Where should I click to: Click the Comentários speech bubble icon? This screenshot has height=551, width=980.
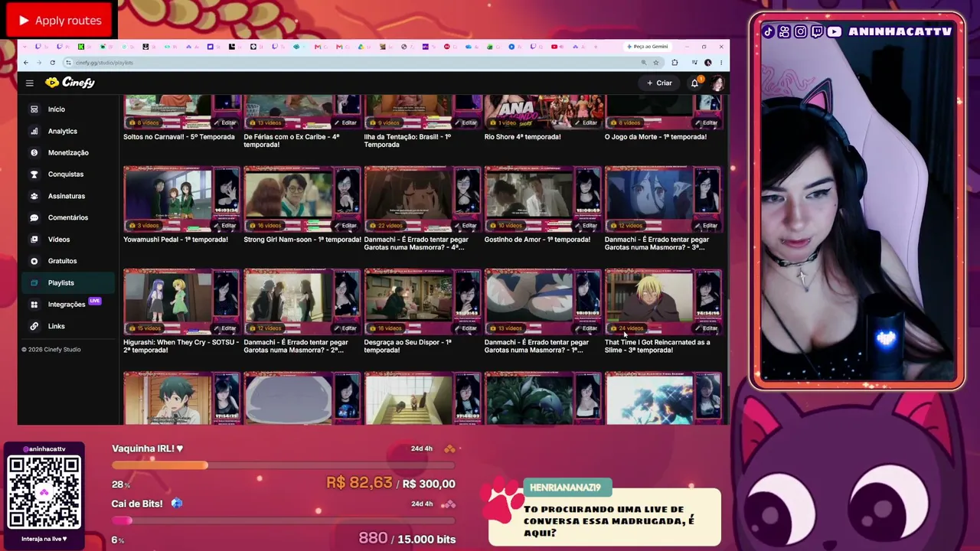[x=34, y=217]
